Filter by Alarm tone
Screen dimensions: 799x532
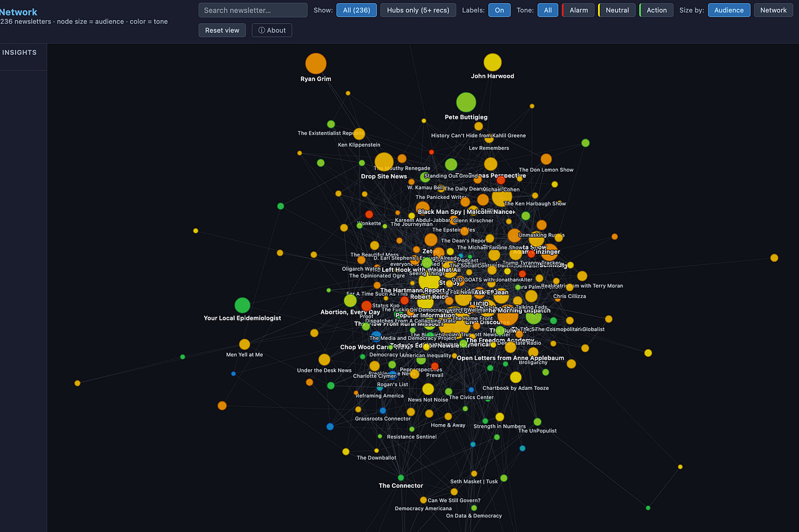click(578, 10)
